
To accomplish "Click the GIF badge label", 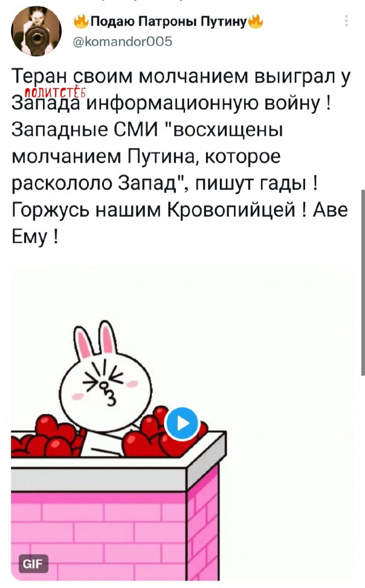I will tap(33, 563).
